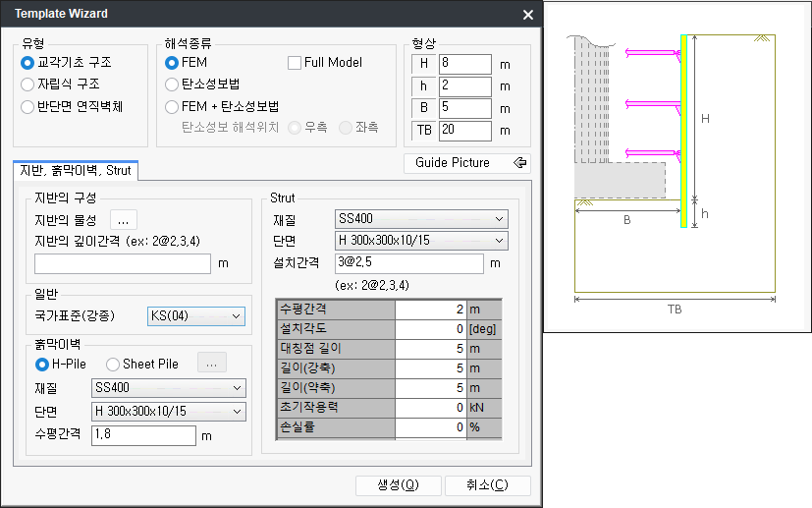812x508 pixels.
Task: Close the Template Wizard dialog
Action: 528,15
